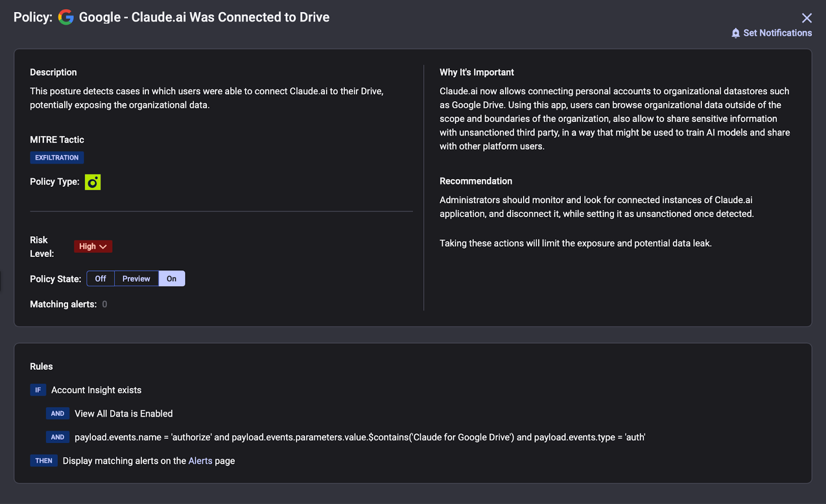The width and height of the screenshot is (826, 504).
Task: Click the Matching alerts count
Action: [105, 304]
